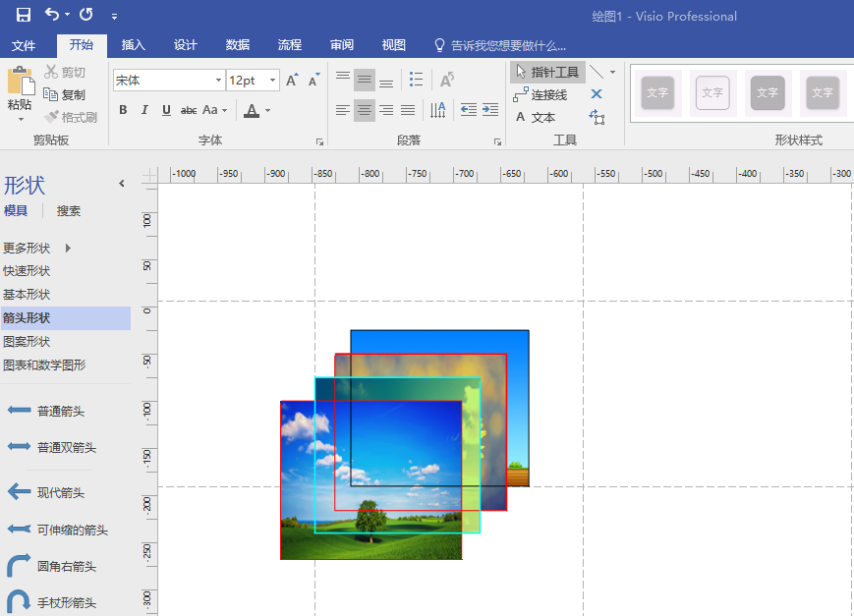
Task: Select the 指针工具 pointer tool
Action: [x=547, y=72]
